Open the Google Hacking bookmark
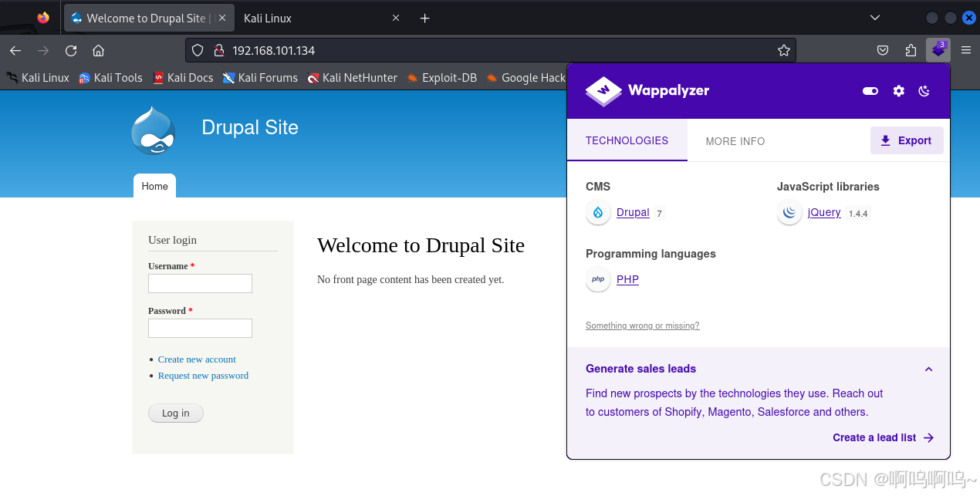The height and width of the screenshot is (496, 980). pyautogui.click(x=525, y=77)
